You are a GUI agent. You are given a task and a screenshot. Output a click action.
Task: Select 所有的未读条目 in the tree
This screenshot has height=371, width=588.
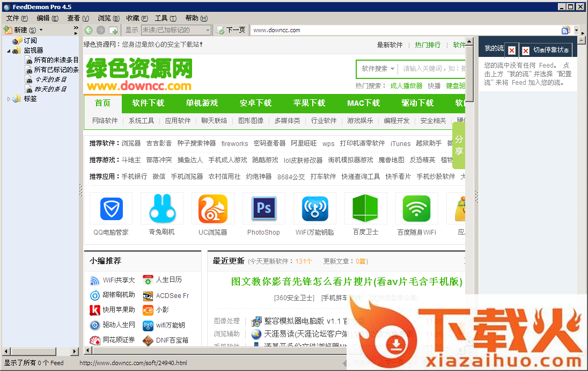point(56,60)
